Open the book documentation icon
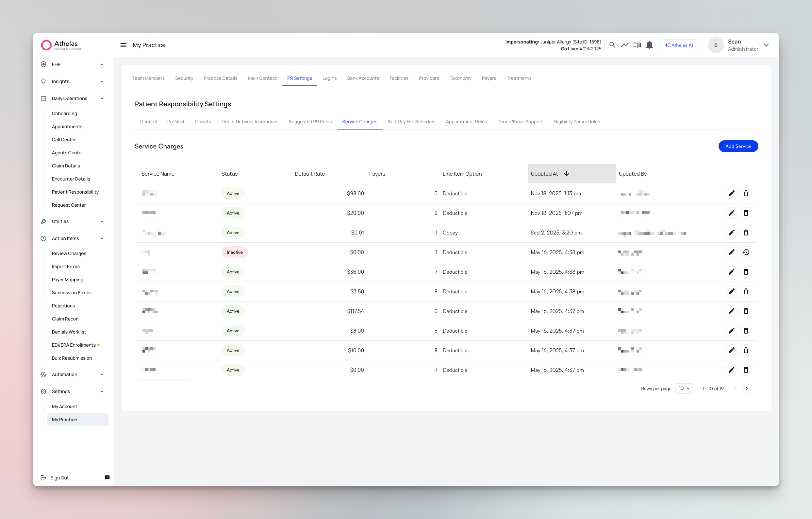 click(637, 45)
